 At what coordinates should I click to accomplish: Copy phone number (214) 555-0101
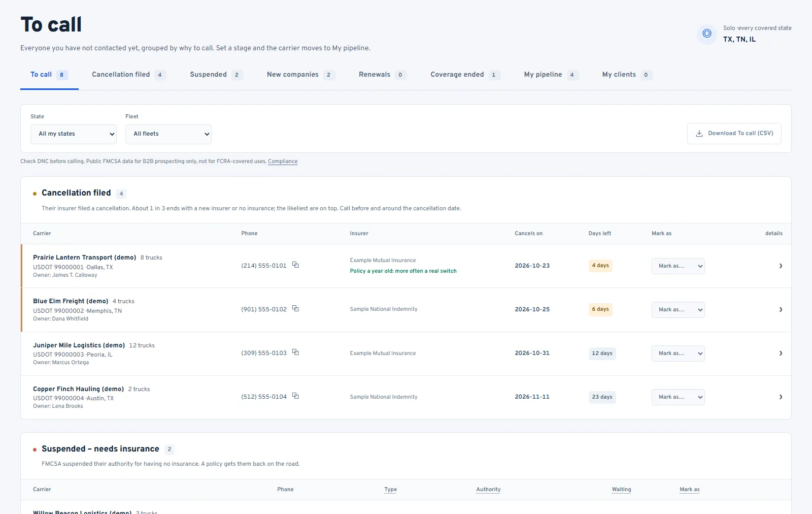295,265
